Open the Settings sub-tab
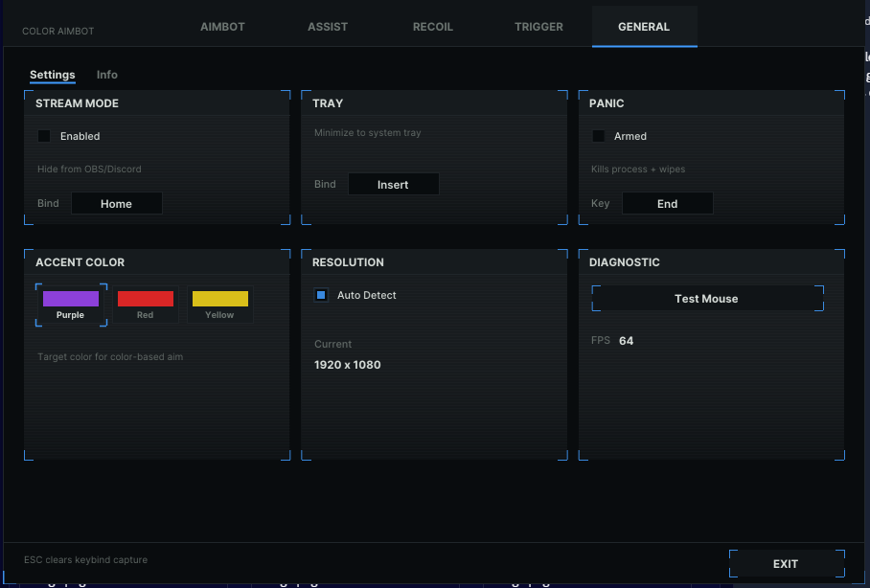870x588 pixels. (52, 75)
